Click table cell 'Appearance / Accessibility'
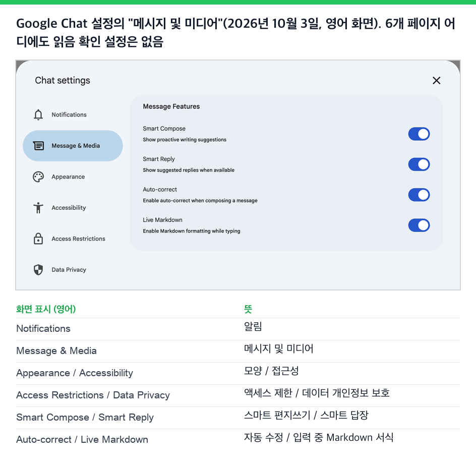The height and width of the screenshot is (470, 476). pyautogui.click(x=75, y=373)
